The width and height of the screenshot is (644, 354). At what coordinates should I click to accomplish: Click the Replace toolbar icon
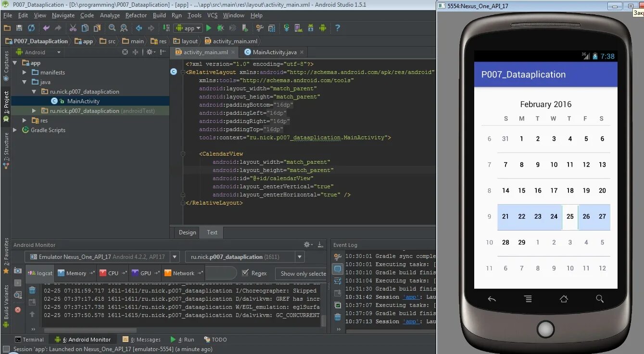tap(124, 28)
